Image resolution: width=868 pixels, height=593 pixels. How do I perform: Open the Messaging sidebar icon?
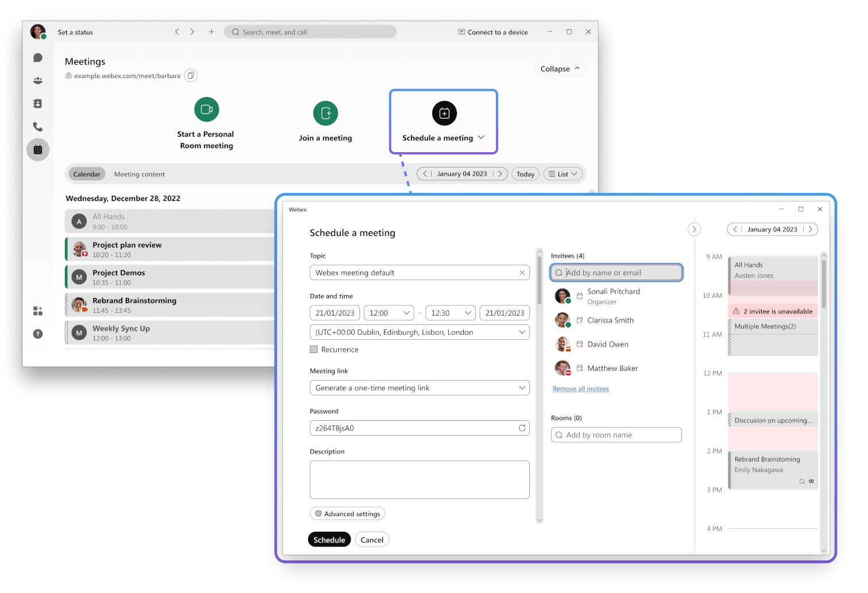pos(38,58)
